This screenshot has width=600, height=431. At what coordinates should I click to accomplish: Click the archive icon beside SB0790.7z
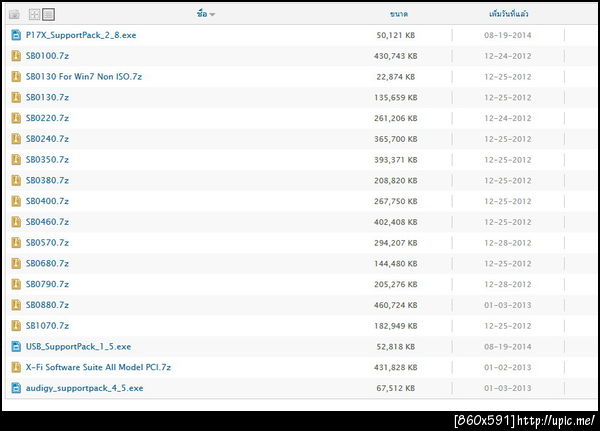(x=16, y=284)
